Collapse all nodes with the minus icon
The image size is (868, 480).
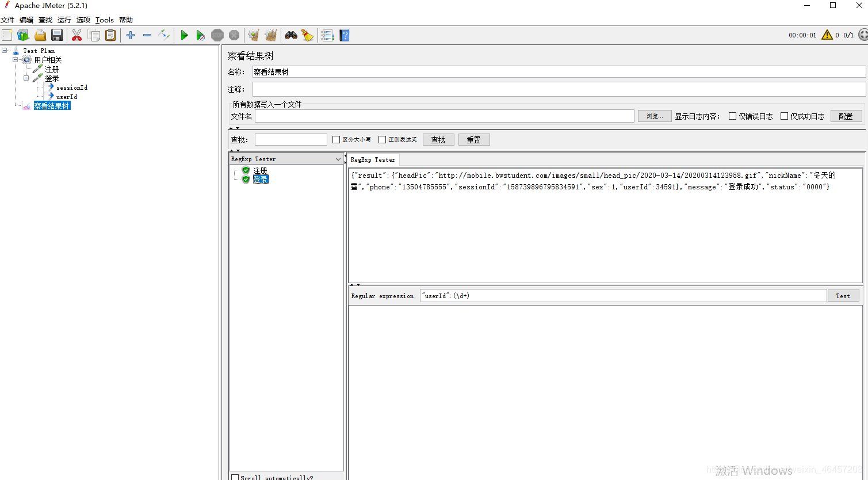(x=147, y=36)
